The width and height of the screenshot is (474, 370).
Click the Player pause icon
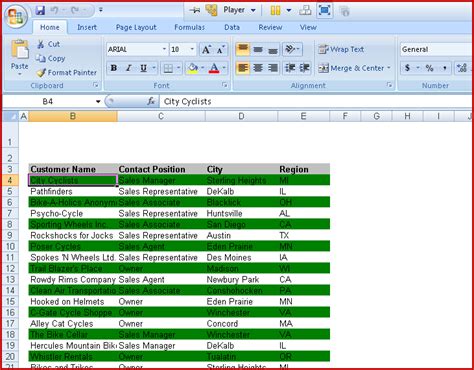pyautogui.click(x=275, y=10)
